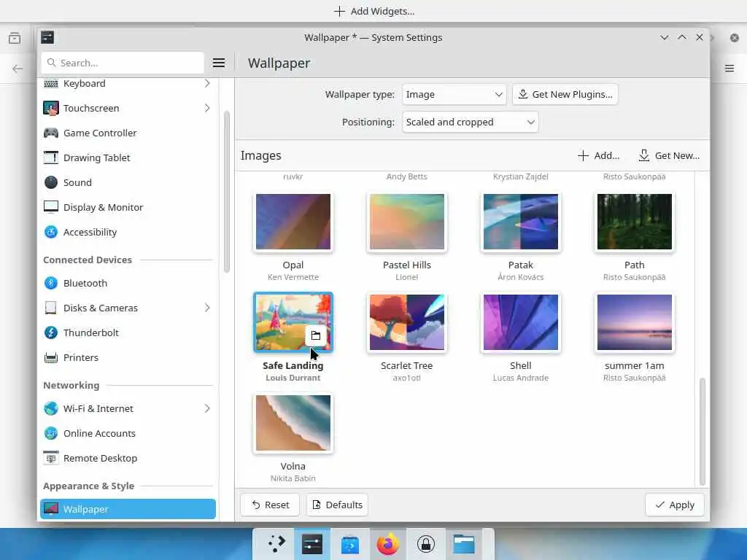This screenshot has height=560, width=747.
Task: Click the Get New... wallpapers button
Action: coord(669,156)
